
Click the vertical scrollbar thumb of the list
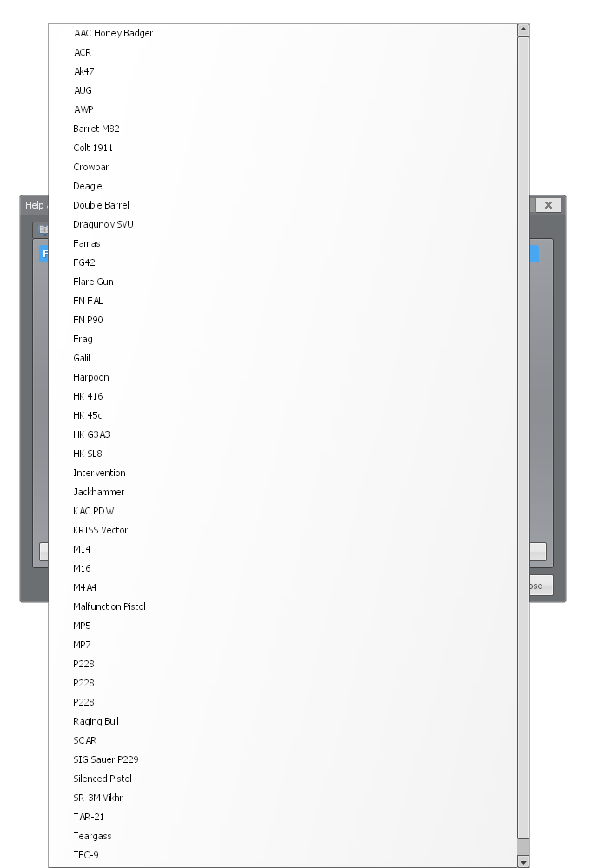[523, 438]
